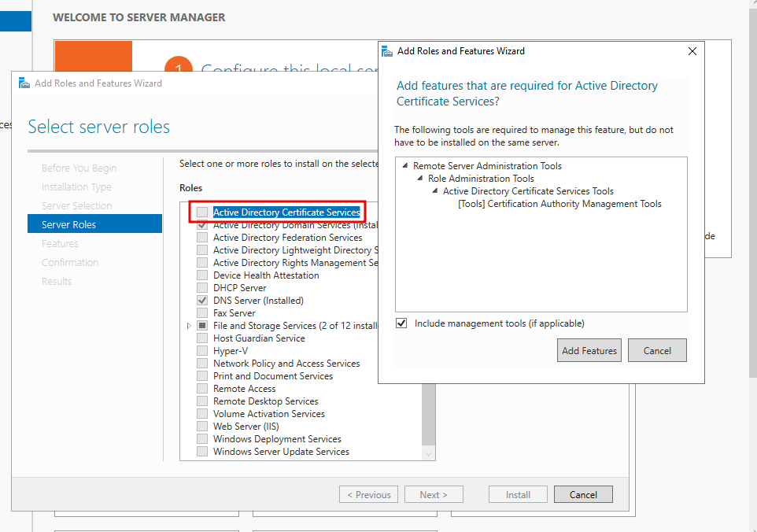Check Remote Desktop Services role

click(202, 401)
